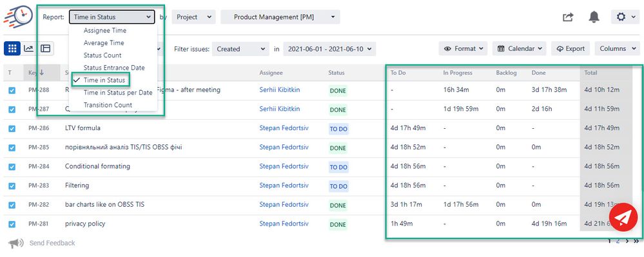Image resolution: width=644 pixels, height=257 pixels.
Task: Uncheck the PM-288 row checkbox
Action: coord(12,90)
